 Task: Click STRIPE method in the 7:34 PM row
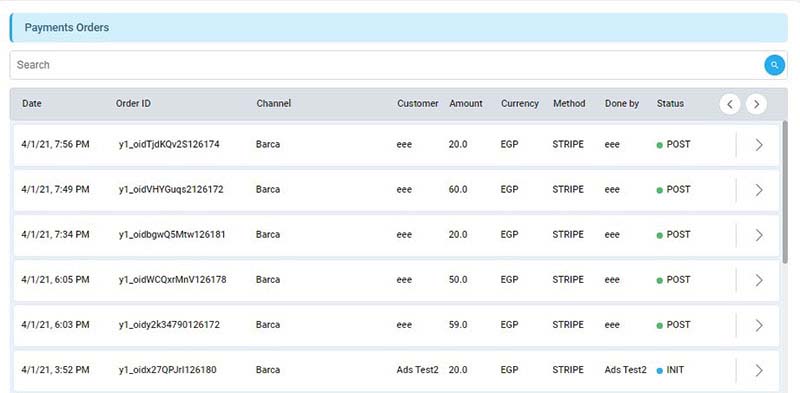coord(568,234)
